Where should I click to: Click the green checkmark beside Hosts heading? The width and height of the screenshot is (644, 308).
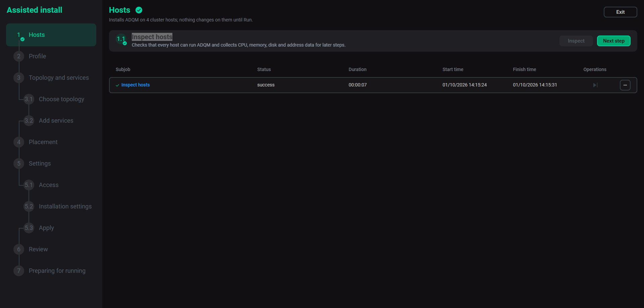click(x=139, y=10)
